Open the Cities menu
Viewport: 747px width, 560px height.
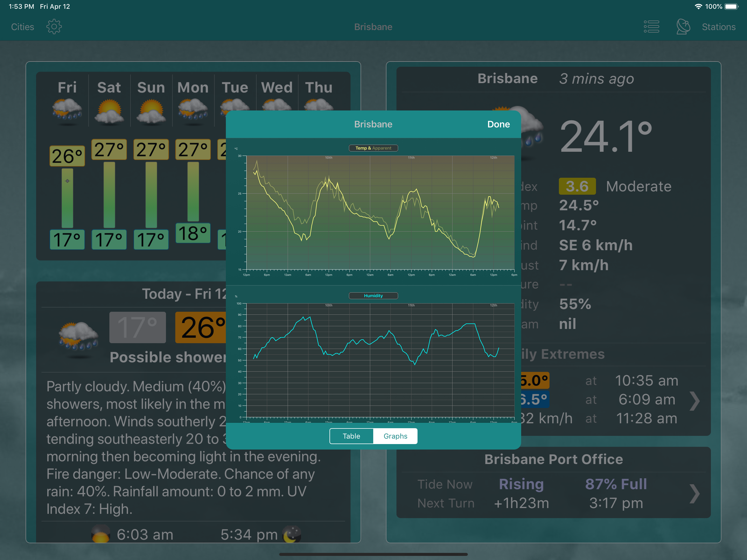coord(22,27)
